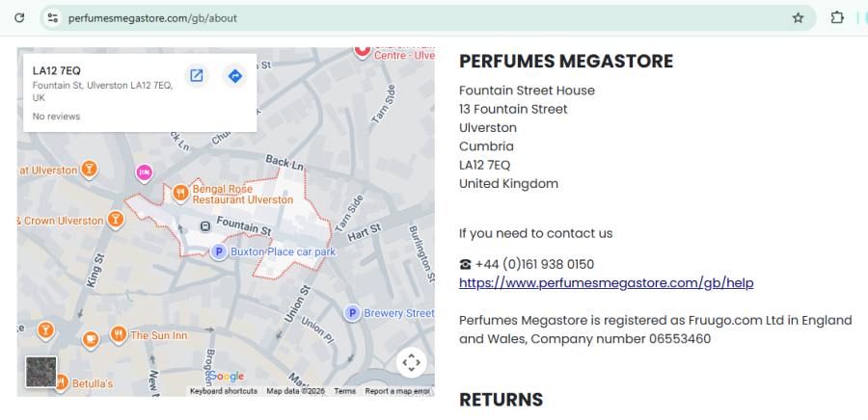Bookmark this page with the star icon
Viewport: 868px width, 420px height.
(x=798, y=17)
